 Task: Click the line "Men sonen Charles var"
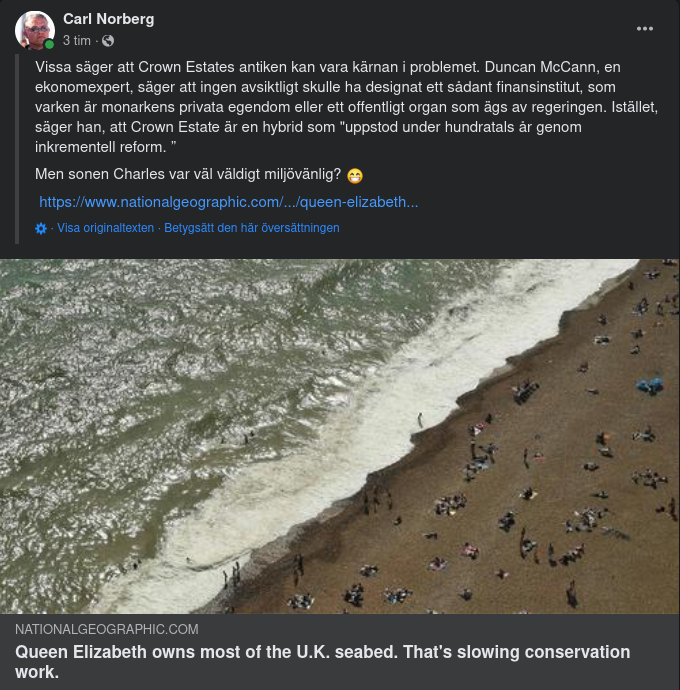click(188, 175)
